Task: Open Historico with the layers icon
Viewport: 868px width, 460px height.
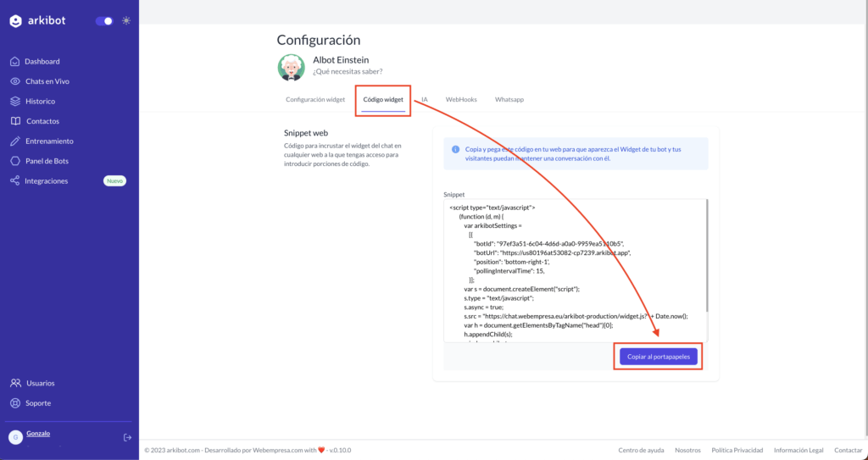Action: click(x=15, y=102)
